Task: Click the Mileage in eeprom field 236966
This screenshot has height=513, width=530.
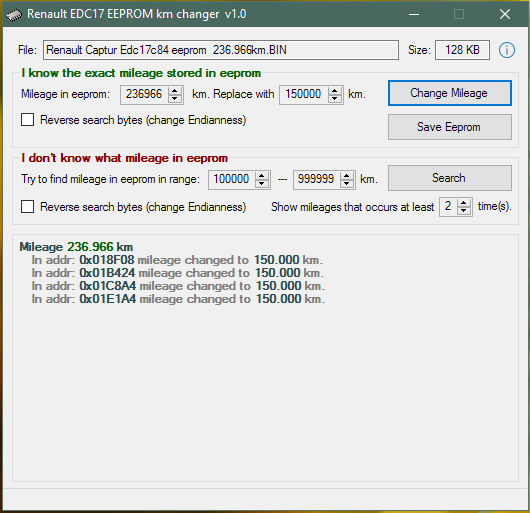Action: (x=144, y=94)
